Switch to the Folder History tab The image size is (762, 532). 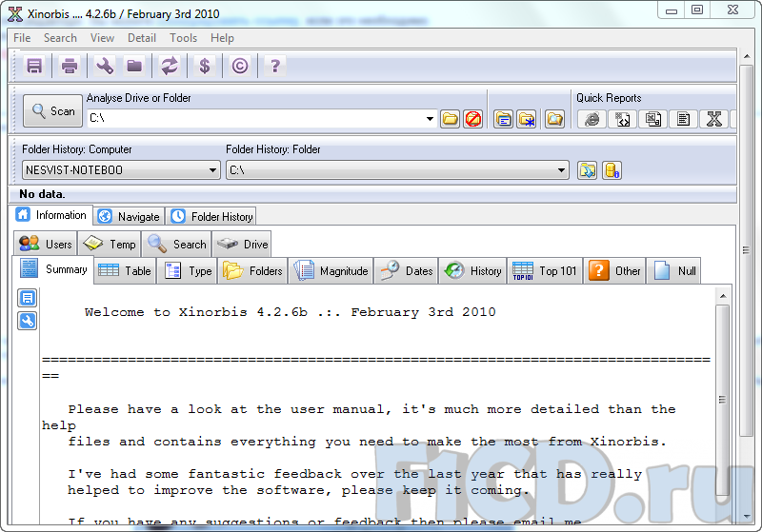click(x=211, y=216)
